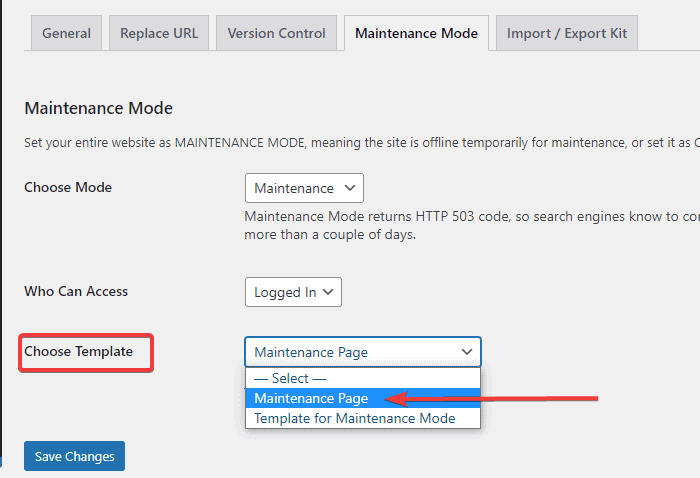Go to the Version Control tab
This screenshot has width=700, height=478.
[x=276, y=33]
